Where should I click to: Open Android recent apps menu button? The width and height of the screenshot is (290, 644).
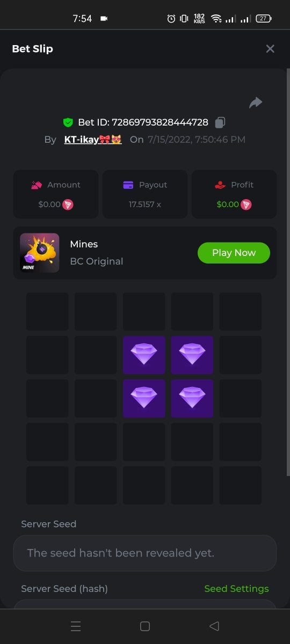click(76, 626)
